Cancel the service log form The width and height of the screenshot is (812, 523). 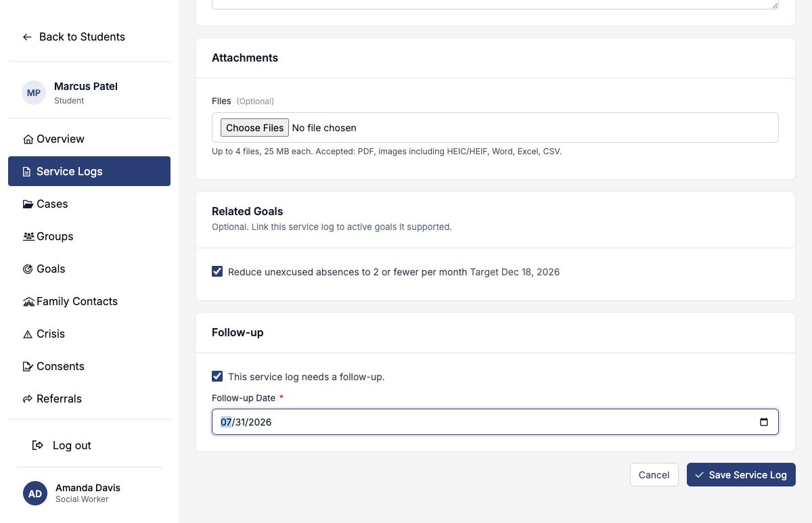pos(654,475)
